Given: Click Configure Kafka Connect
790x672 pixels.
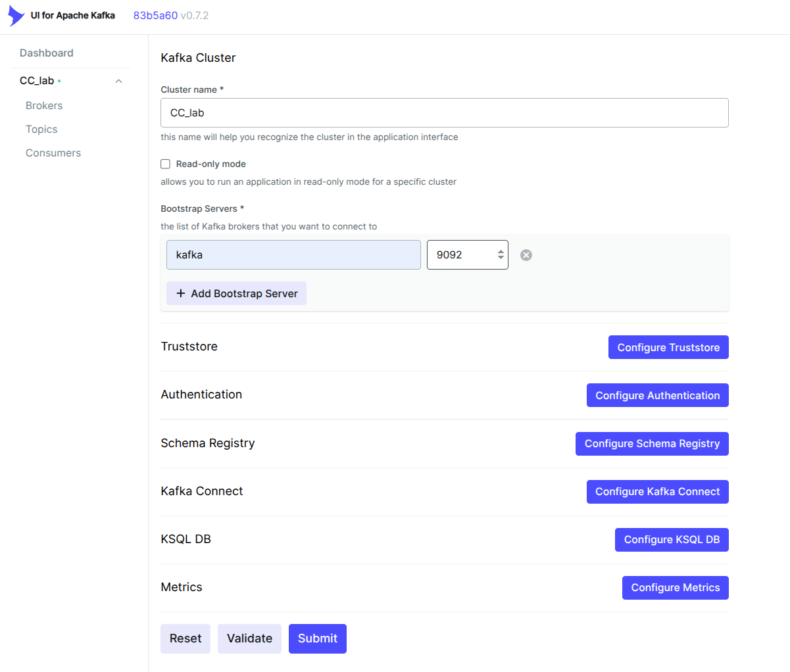Looking at the screenshot, I should 658,491.
